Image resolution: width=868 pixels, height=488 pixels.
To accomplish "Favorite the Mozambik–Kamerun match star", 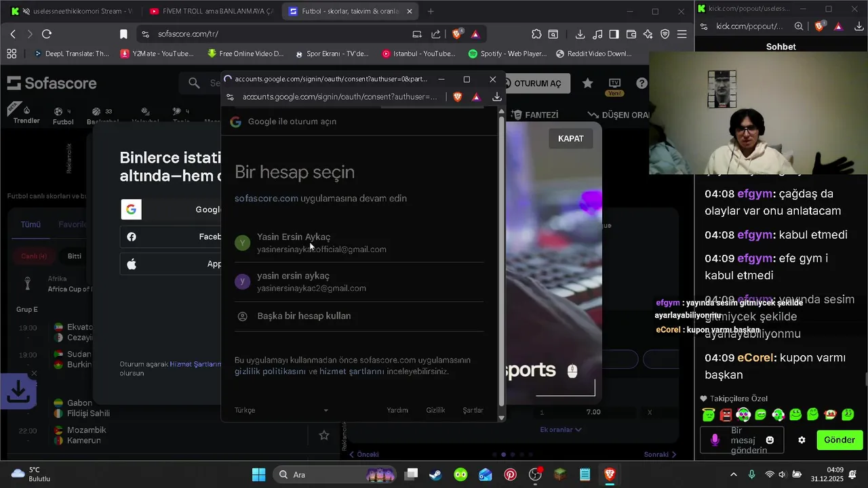I will click(x=324, y=435).
